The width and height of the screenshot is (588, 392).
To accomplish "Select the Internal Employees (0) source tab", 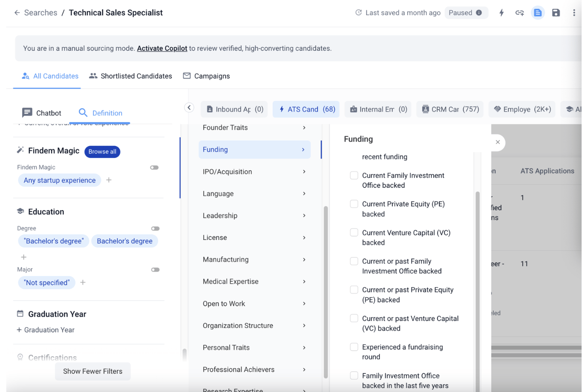I will tap(378, 109).
